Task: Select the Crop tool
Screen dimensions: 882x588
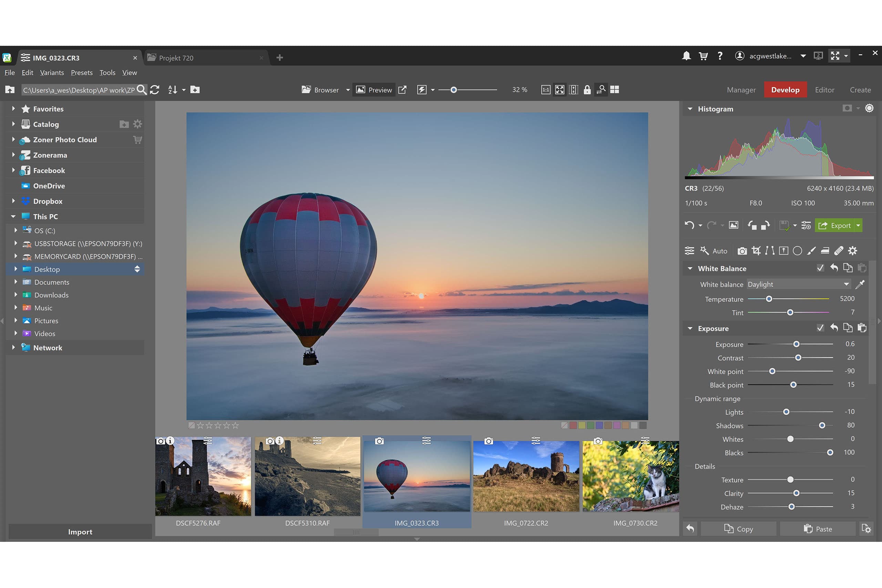Action: [756, 250]
